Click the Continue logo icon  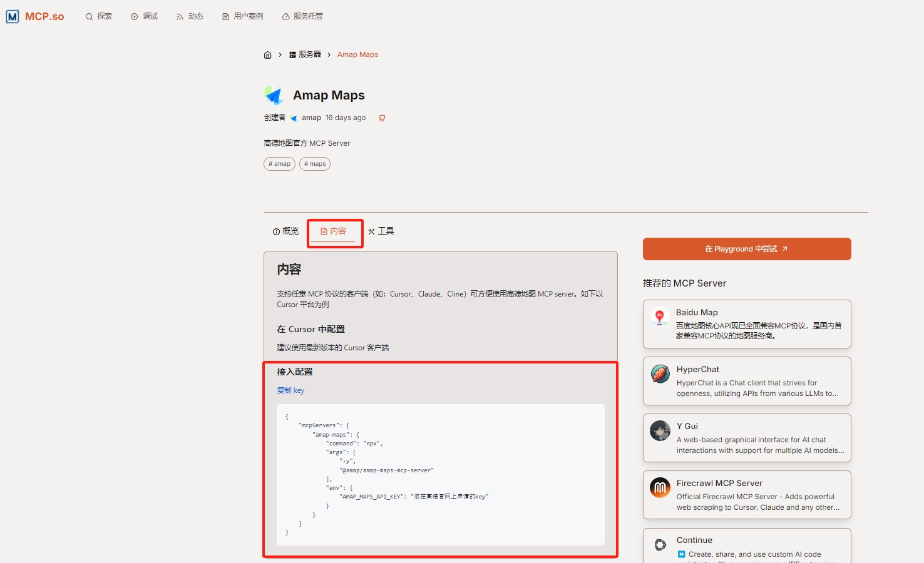660,545
